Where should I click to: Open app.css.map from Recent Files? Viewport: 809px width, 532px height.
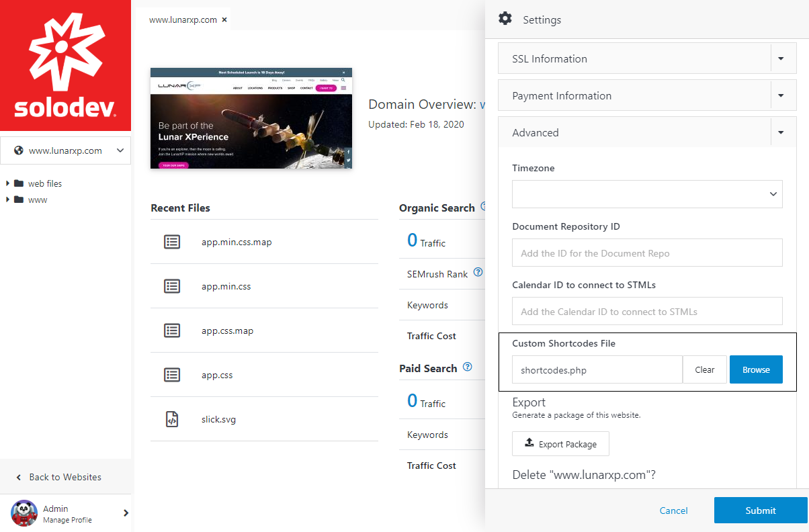pyautogui.click(x=227, y=330)
